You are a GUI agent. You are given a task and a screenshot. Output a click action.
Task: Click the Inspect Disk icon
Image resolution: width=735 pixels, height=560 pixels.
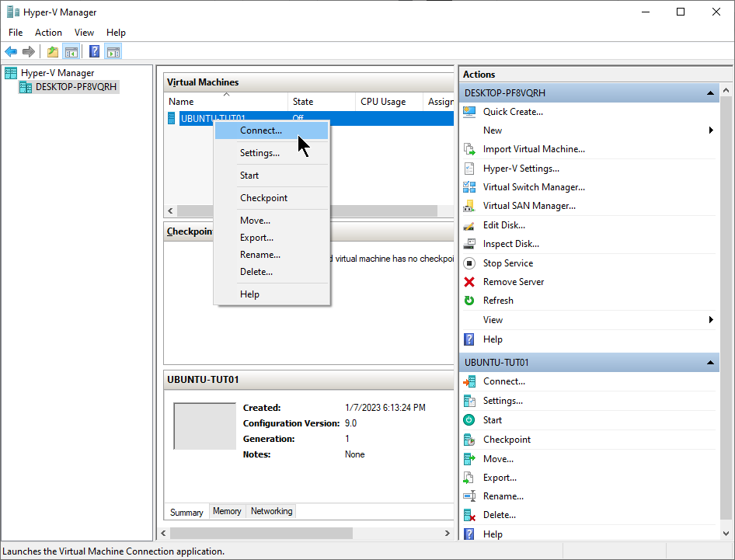tap(469, 244)
